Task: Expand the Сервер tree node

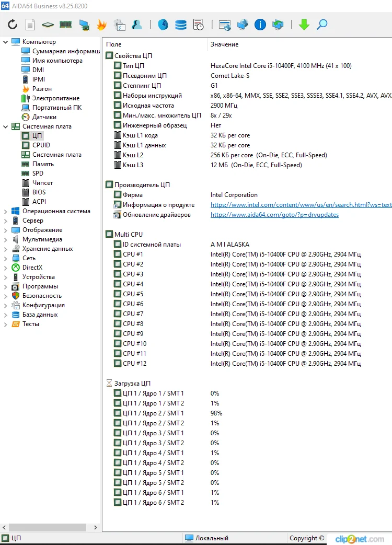Action: pyautogui.click(x=5, y=221)
